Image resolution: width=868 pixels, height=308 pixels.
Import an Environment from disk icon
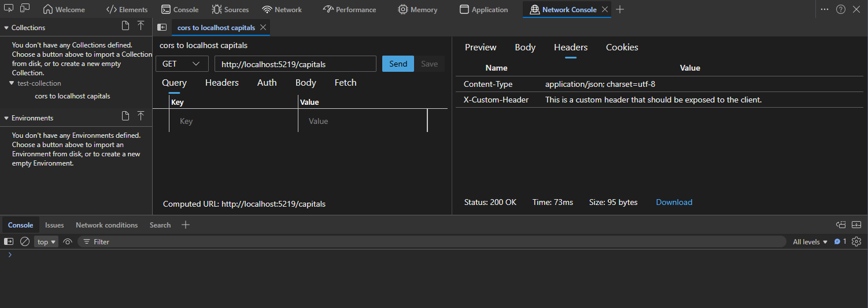[x=141, y=116]
